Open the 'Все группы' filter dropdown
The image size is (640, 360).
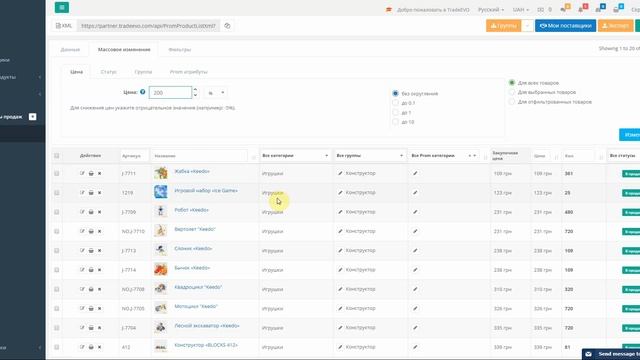click(x=370, y=156)
